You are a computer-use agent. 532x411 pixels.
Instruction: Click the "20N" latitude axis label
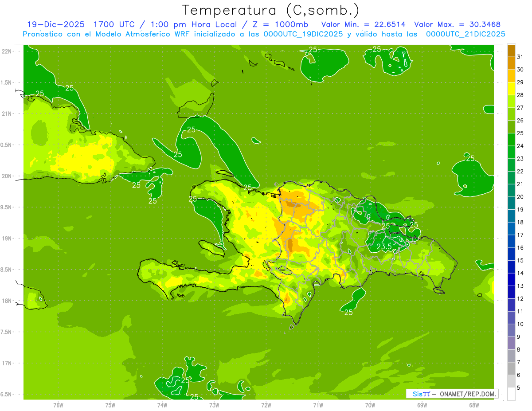(x=7, y=176)
